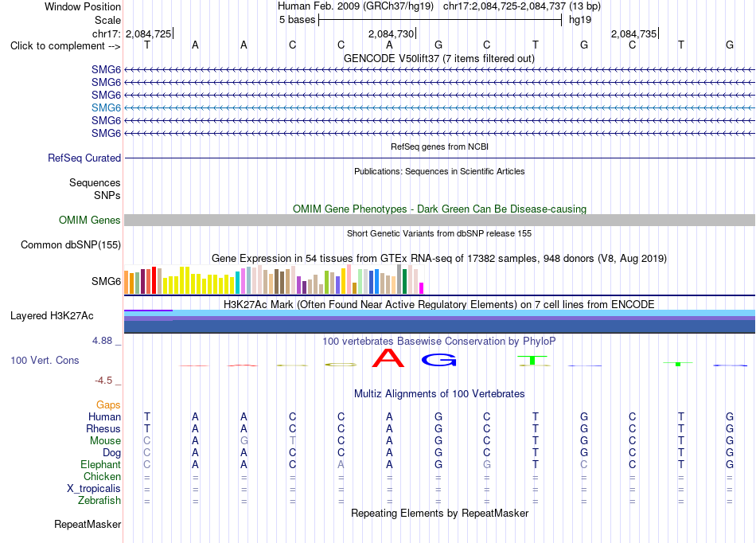Click the SMG6 label beside the GTEx chart
756x543 pixels.
[x=106, y=281]
